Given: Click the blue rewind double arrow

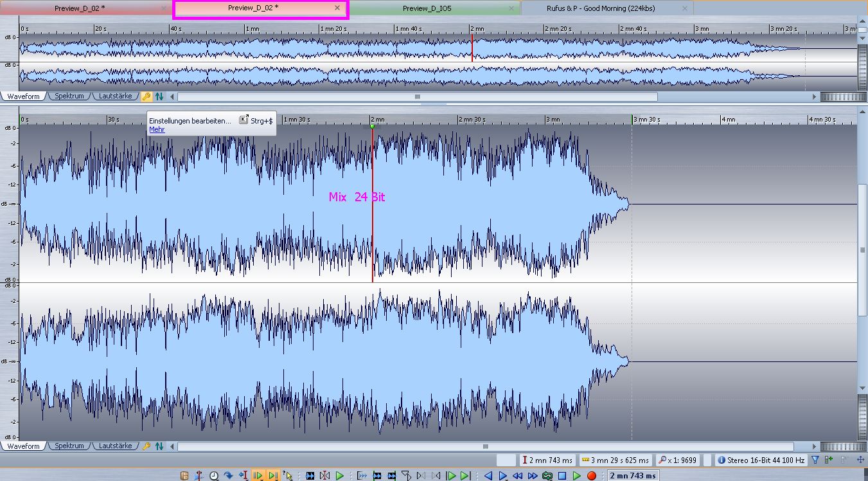Looking at the screenshot, I should click(517, 476).
